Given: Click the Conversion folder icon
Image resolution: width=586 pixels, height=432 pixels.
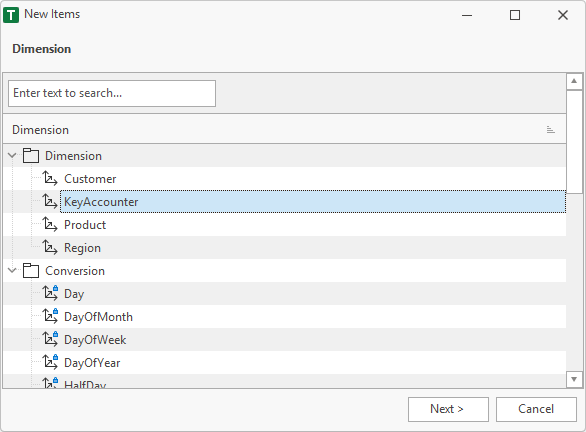Looking at the screenshot, I should click(31, 271).
